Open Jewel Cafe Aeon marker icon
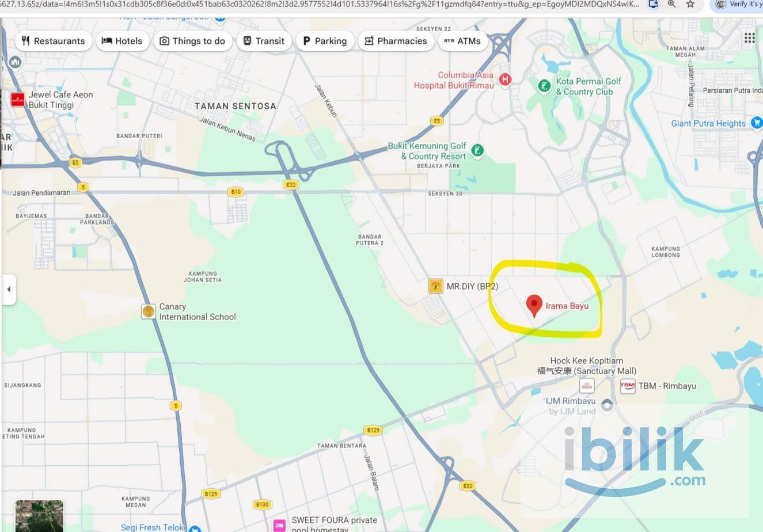763x532 pixels. 18,99
